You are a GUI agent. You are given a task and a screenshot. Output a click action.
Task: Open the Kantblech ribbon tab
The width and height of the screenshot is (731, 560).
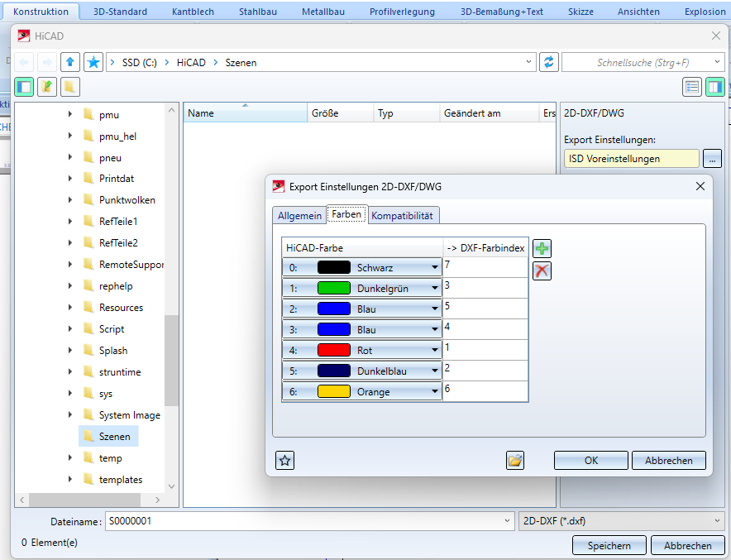coord(193,12)
